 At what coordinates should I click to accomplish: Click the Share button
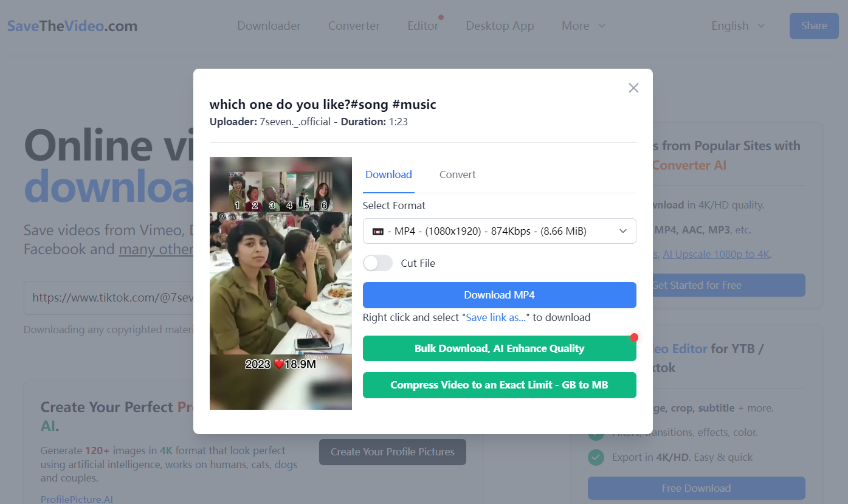pos(814,26)
